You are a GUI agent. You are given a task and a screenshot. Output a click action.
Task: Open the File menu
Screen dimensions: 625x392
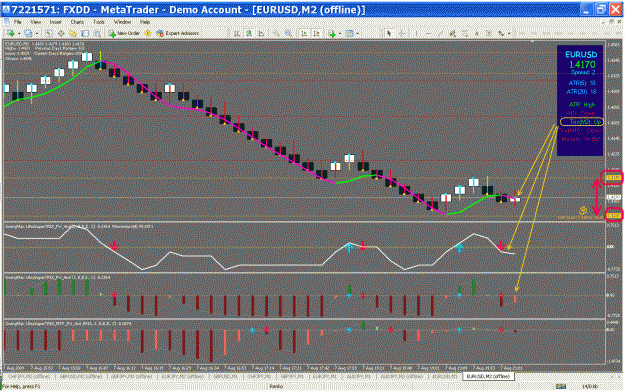17,22
